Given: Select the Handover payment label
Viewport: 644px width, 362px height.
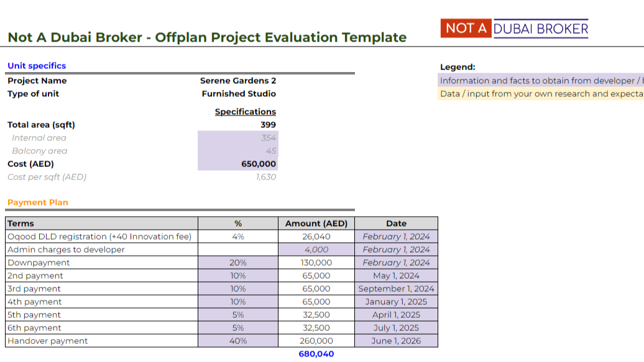Looking at the screenshot, I should (x=101, y=341).
